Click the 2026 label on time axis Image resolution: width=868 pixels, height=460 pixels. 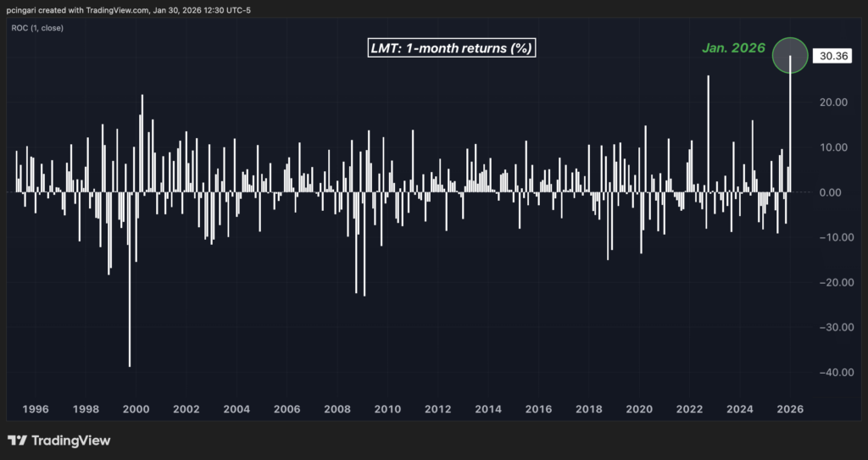(x=790, y=408)
